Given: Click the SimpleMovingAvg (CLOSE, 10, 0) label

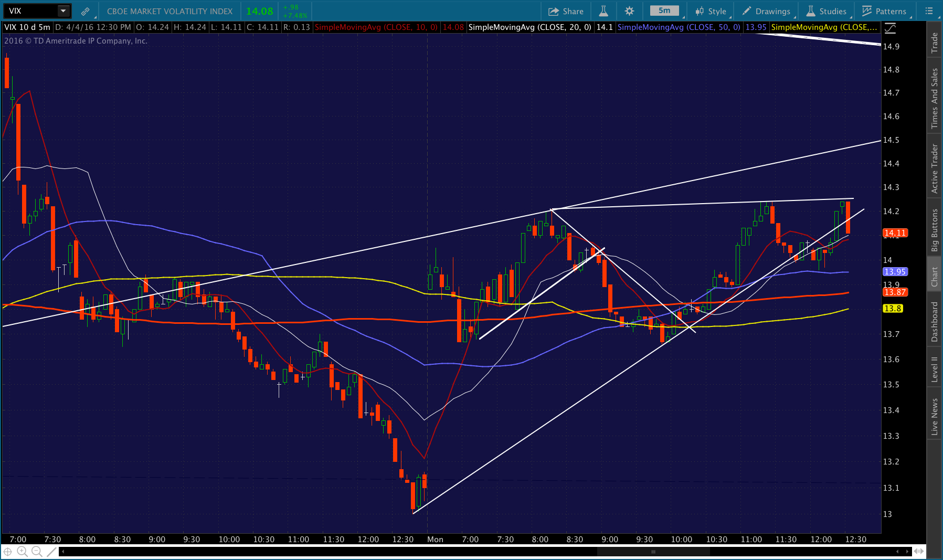Looking at the screenshot, I should coord(376,27).
